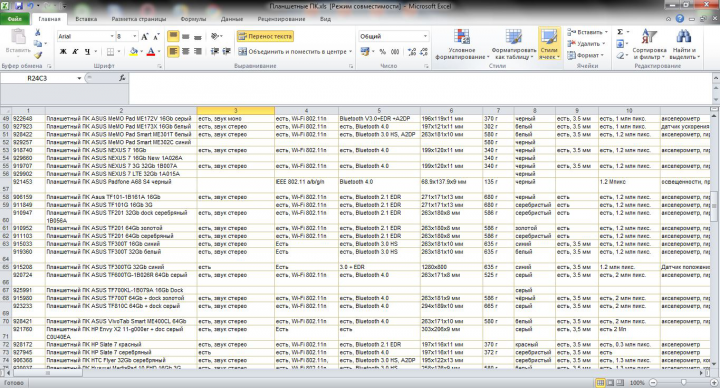Viewport: 720px width, 388px height.
Task: Open the Общий number format dropdown
Action: (425, 36)
